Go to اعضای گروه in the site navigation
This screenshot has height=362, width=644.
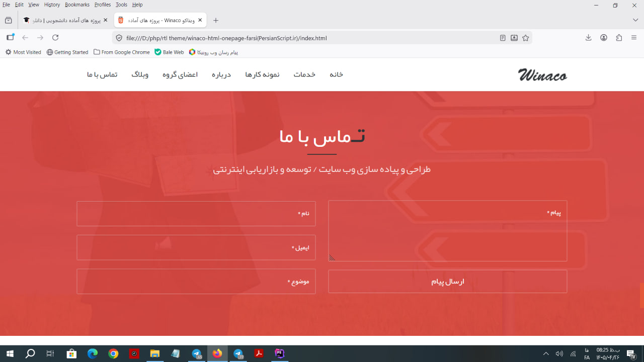(180, 74)
